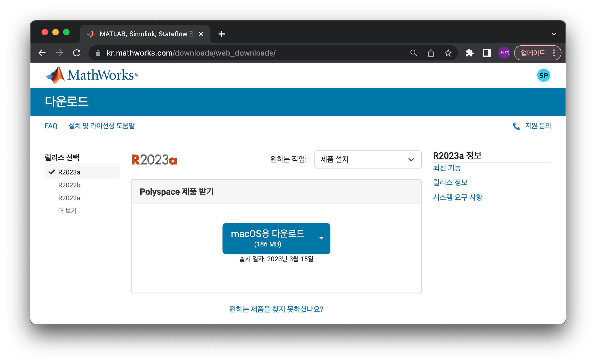Bookmark the page with the star icon
596x364 pixels.
(448, 53)
